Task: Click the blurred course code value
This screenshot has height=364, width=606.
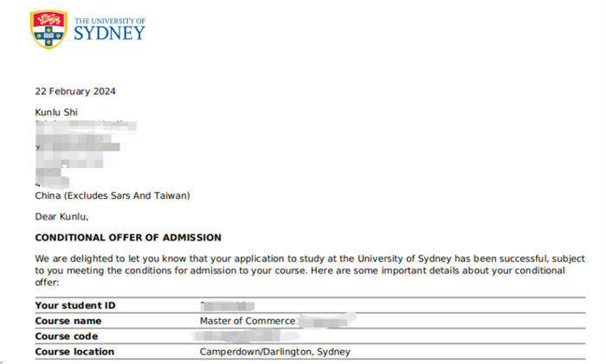Action: click(244, 335)
